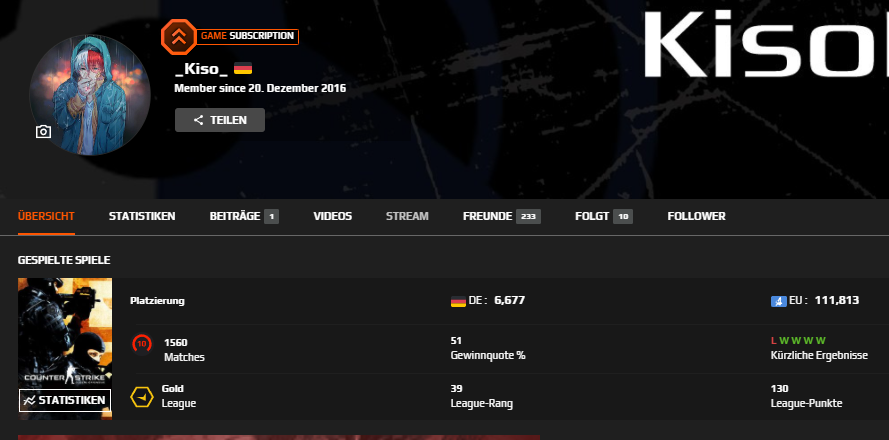Viewport: 889px width, 440px height.
Task: Open the Übersicht tab
Action: [46, 216]
